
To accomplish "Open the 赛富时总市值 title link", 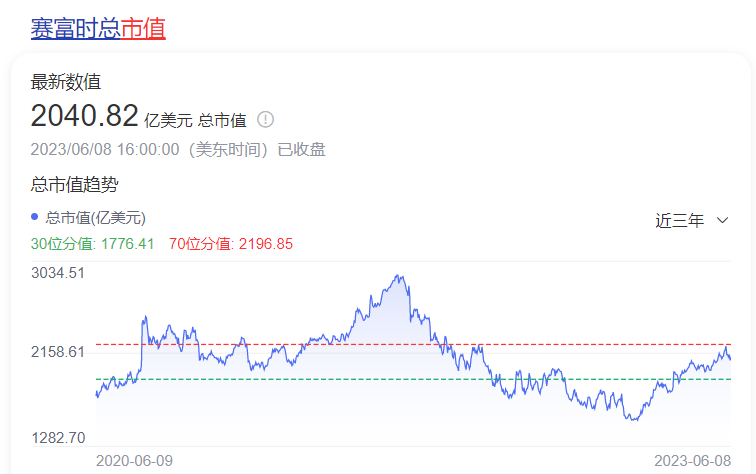I will click(x=97, y=28).
